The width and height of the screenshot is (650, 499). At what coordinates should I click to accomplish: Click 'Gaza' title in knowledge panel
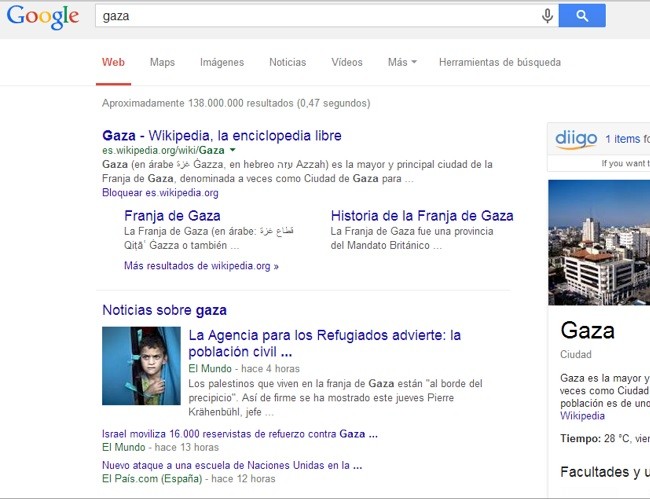click(587, 331)
